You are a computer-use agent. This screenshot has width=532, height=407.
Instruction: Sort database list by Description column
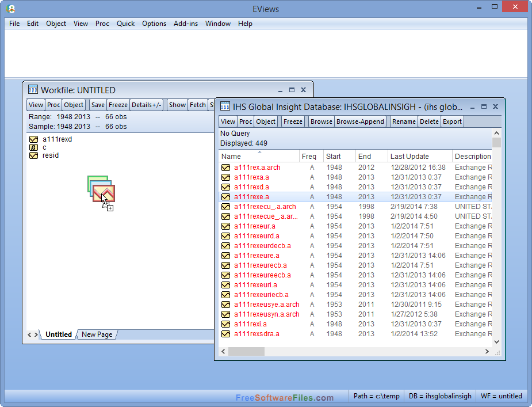point(472,156)
